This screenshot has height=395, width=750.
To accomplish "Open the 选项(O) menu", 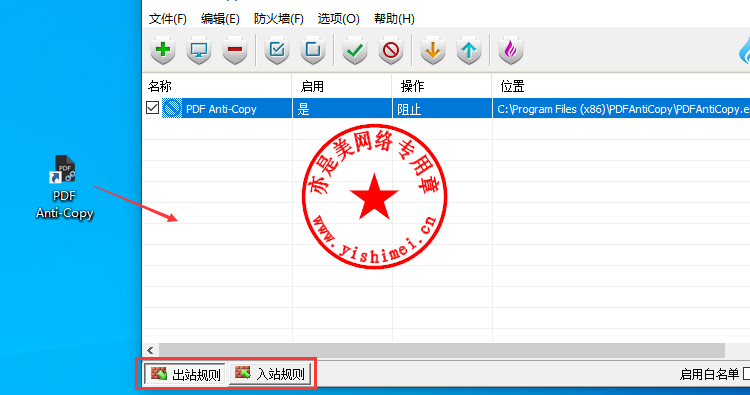I will 338,19.
